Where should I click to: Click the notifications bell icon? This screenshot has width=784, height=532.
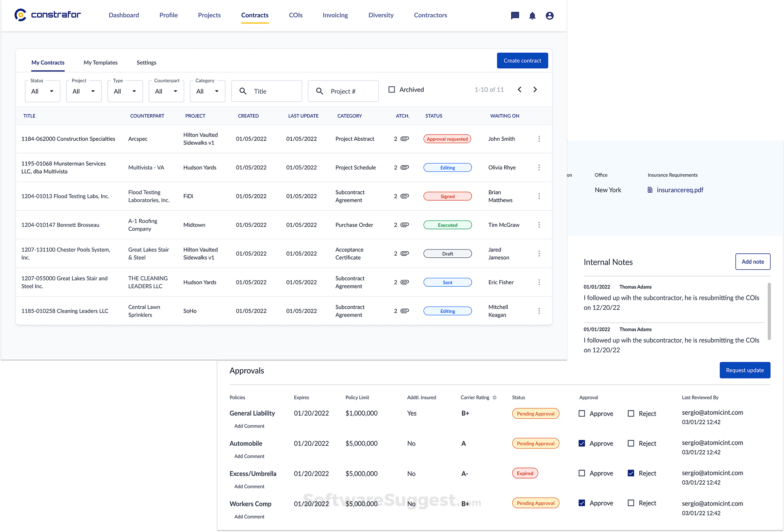(532, 16)
